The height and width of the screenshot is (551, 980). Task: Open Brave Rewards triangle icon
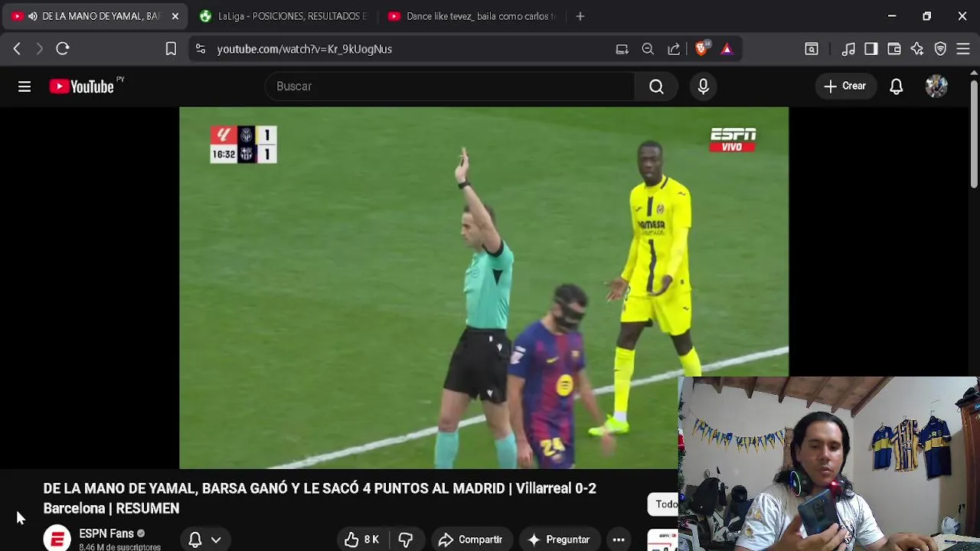click(727, 49)
